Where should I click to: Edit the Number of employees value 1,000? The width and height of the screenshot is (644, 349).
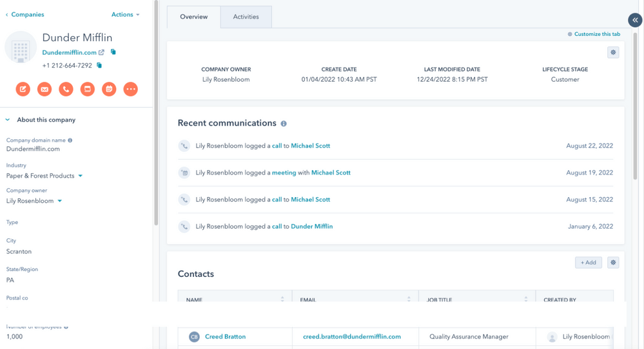(14, 337)
